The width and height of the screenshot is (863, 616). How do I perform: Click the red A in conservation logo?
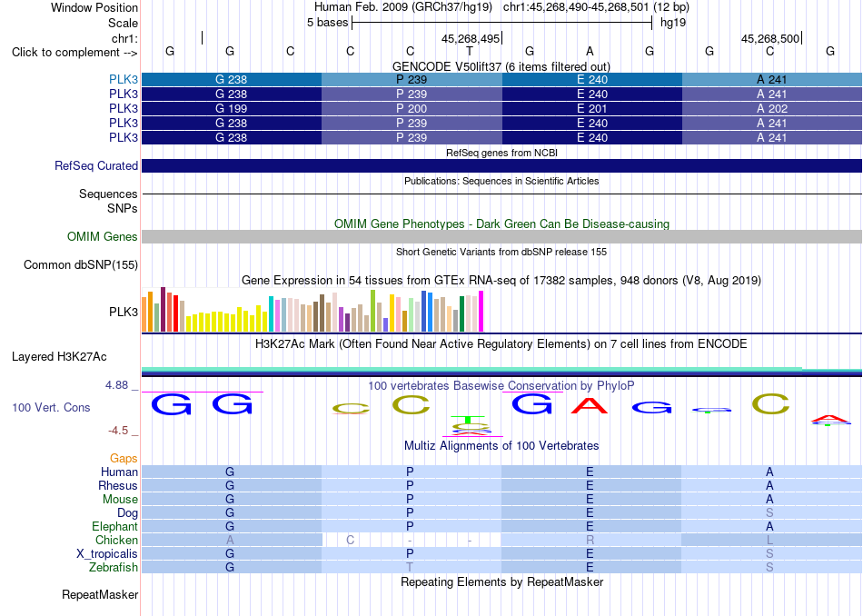point(590,405)
